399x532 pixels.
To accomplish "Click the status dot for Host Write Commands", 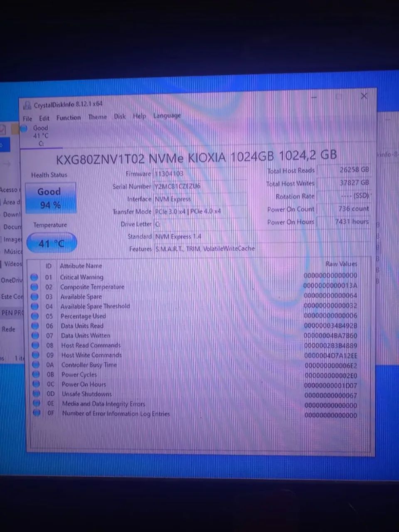I will [x=36, y=355].
